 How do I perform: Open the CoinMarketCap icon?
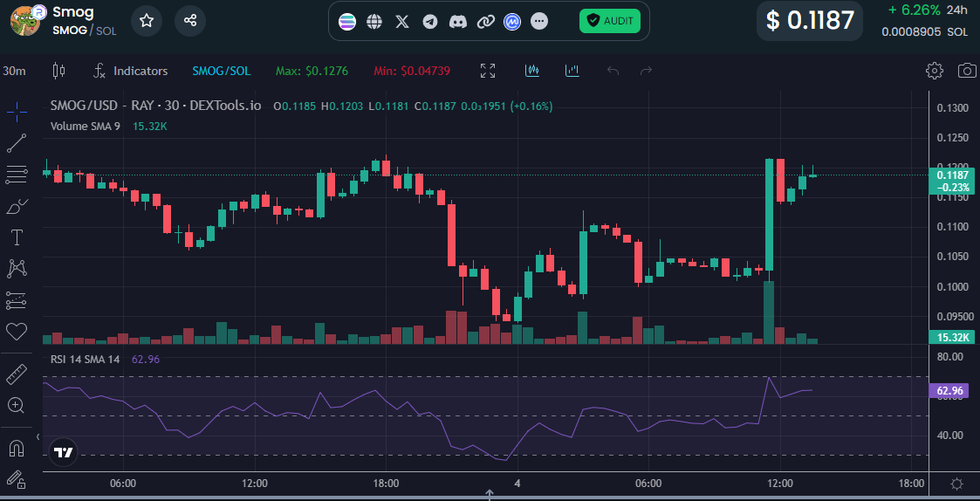click(512, 21)
